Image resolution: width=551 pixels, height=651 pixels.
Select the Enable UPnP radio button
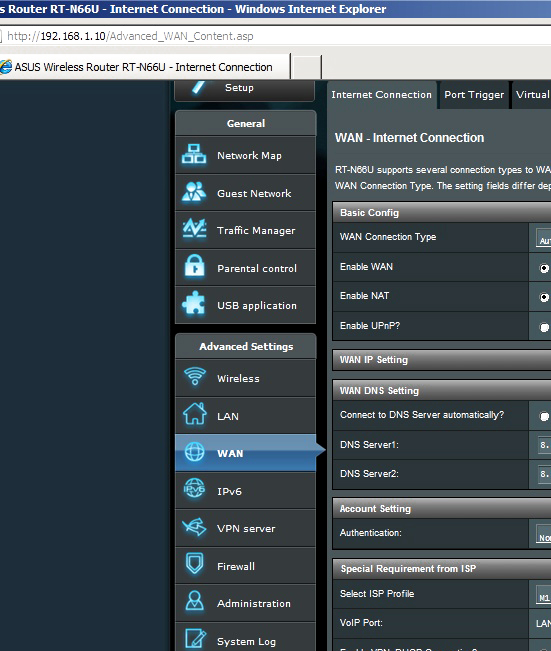point(544,327)
